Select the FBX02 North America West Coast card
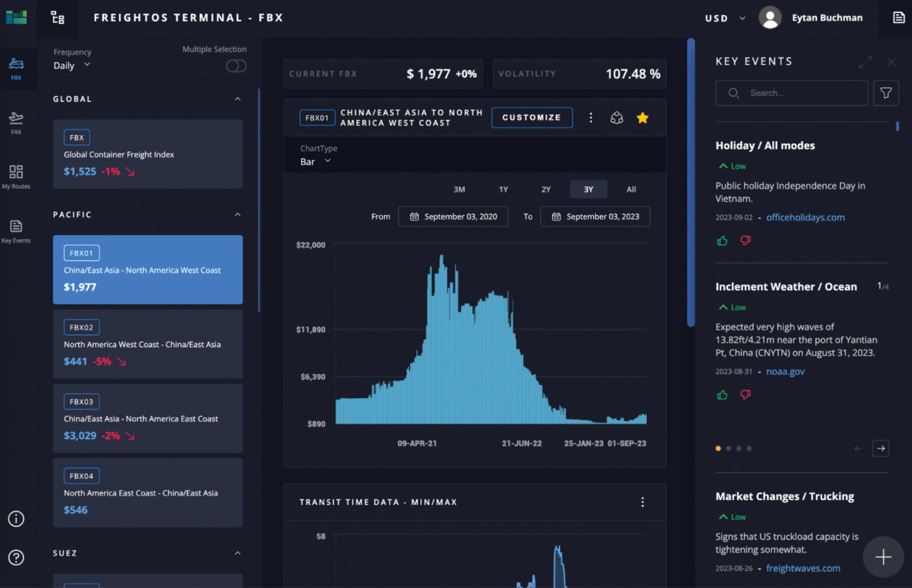The image size is (912, 588). click(148, 344)
